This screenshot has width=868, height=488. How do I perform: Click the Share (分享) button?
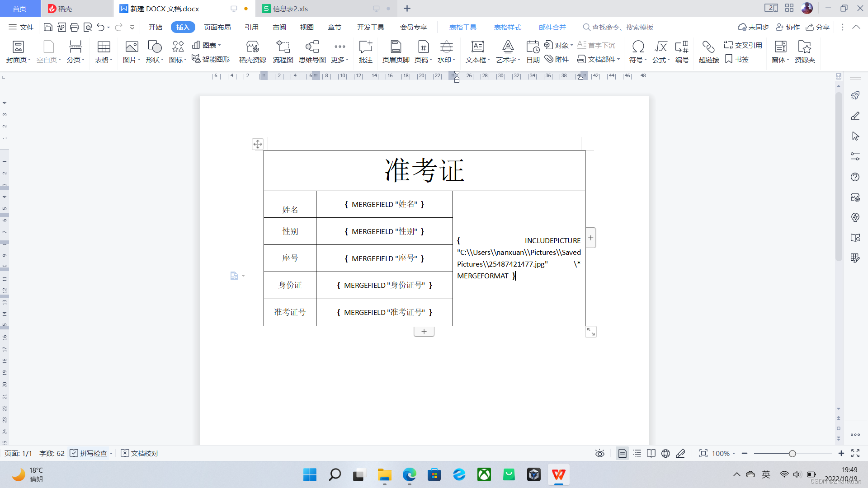click(x=818, y=27)
